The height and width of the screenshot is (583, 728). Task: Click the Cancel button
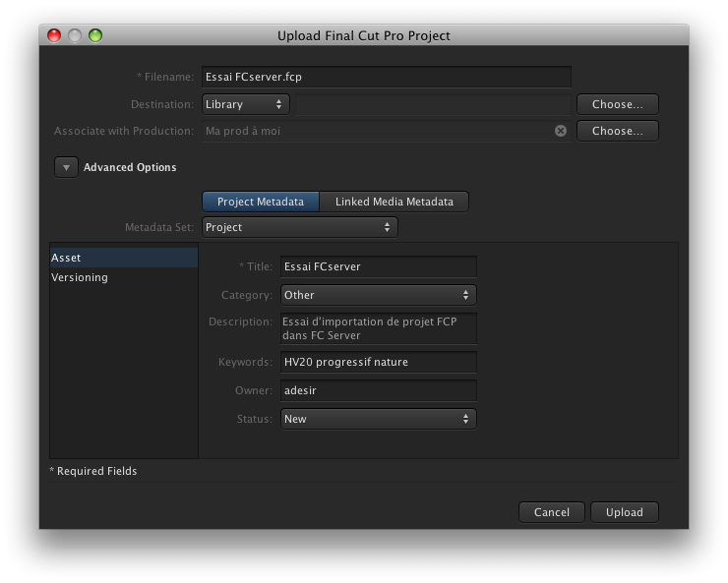point(552,512)
